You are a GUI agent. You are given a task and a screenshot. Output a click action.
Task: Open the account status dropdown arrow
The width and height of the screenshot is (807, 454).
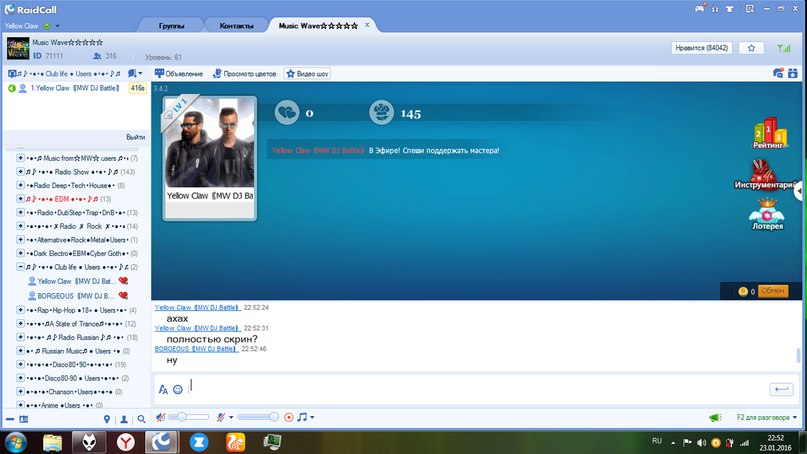[57, 26]
